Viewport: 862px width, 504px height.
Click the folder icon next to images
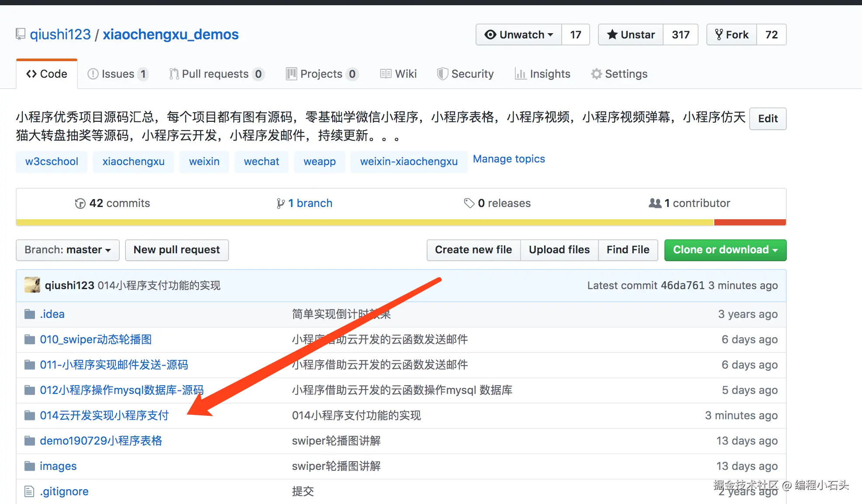[x=30, y=466]
